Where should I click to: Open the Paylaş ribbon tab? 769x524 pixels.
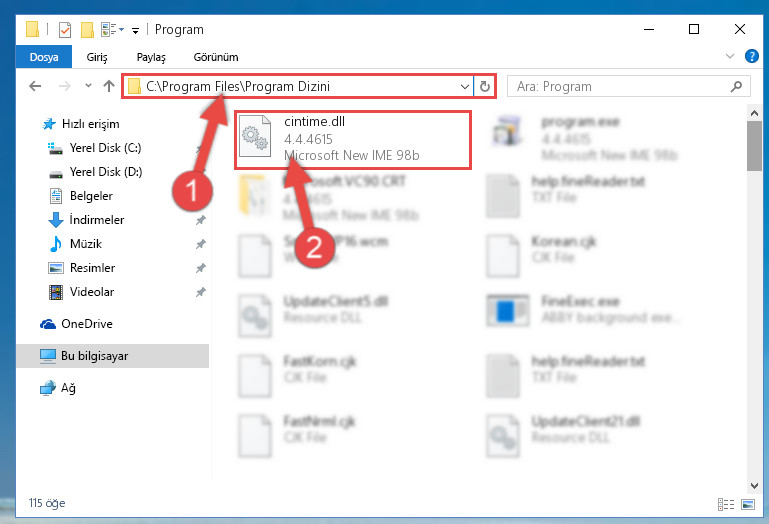(x=151, y=57)
